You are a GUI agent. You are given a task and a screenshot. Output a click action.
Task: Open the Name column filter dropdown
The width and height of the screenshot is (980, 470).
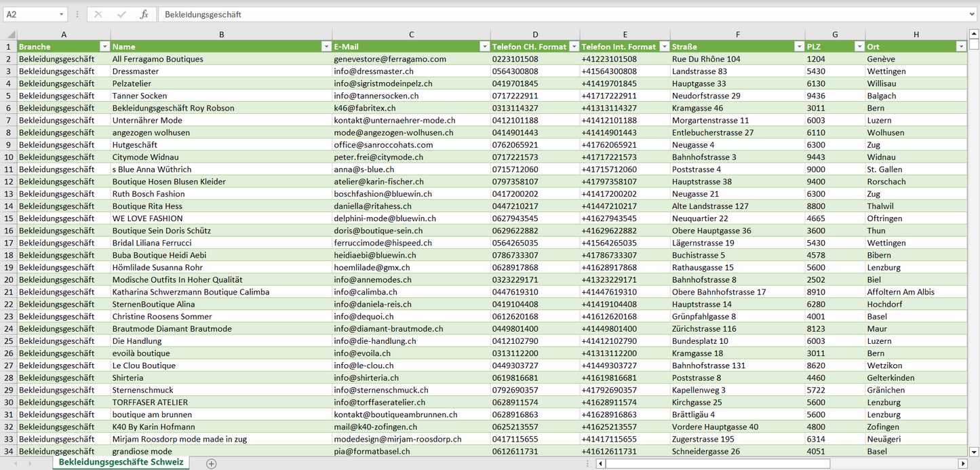click(x=326, y=47)
